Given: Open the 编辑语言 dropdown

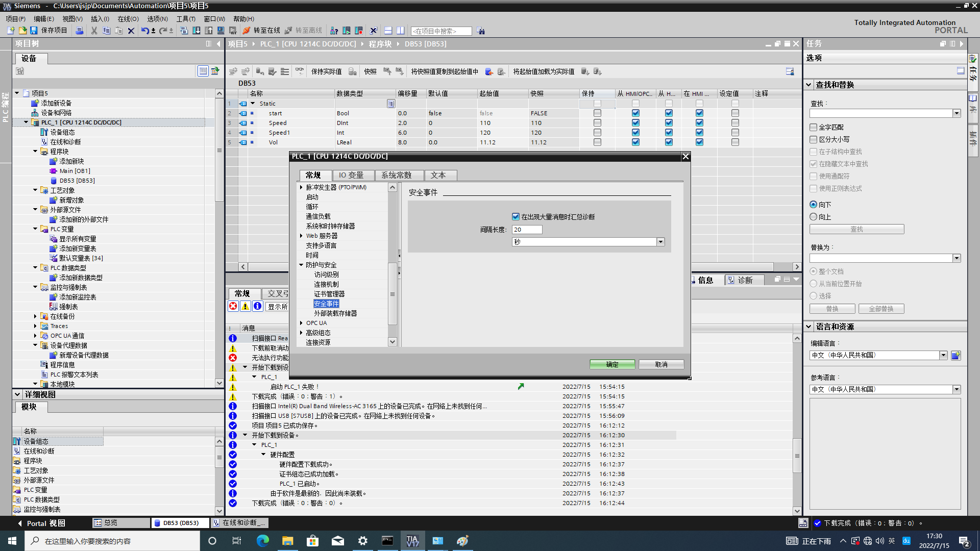Looking at the screenshot, I should click(x=943, y=355).
